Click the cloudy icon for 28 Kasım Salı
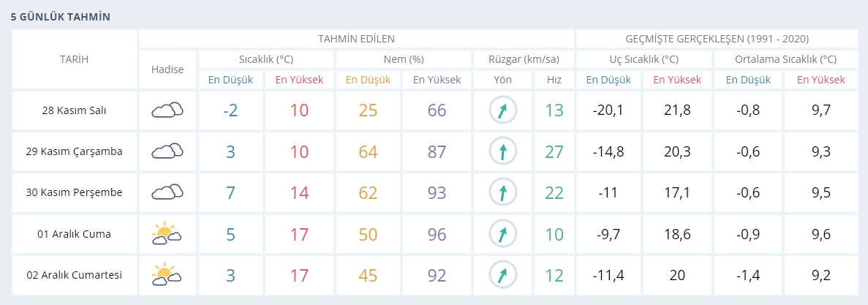Viewport: 868px width, 305px height. [167, 110]
